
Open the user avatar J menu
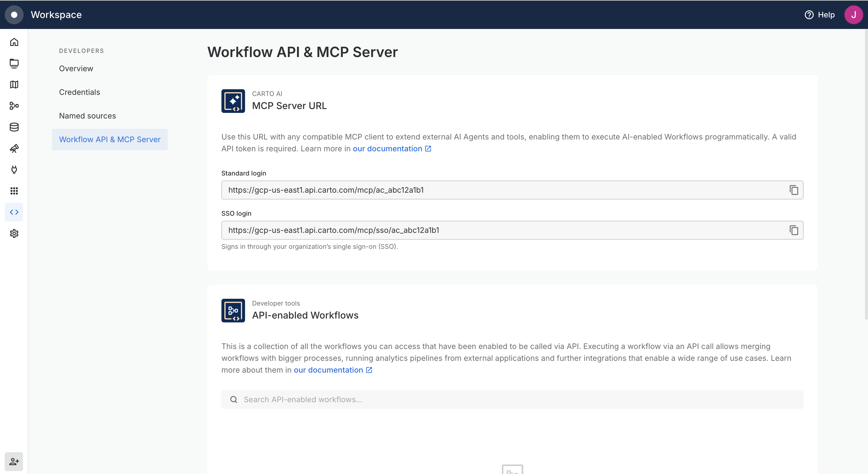[x=854, y=15]
